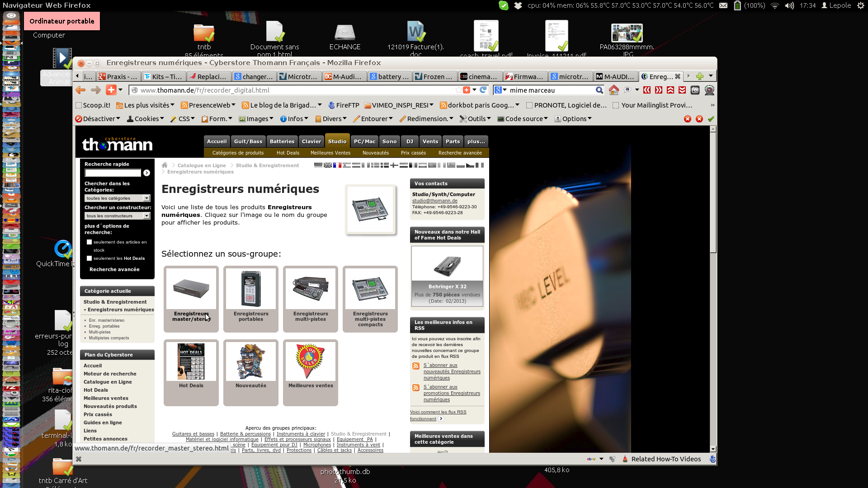
Task: Click the reload page icon in address bar
Action: (483, 90)
